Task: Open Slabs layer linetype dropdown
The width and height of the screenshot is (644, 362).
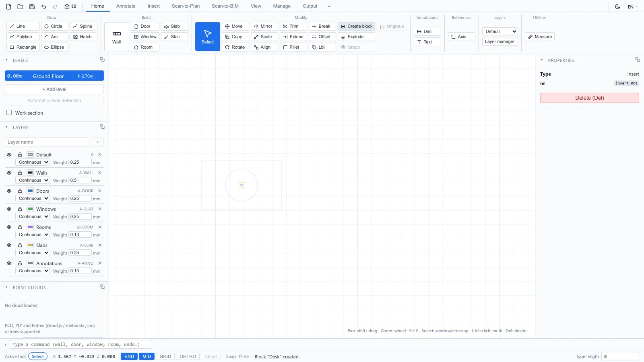Action: coord(33,253)
